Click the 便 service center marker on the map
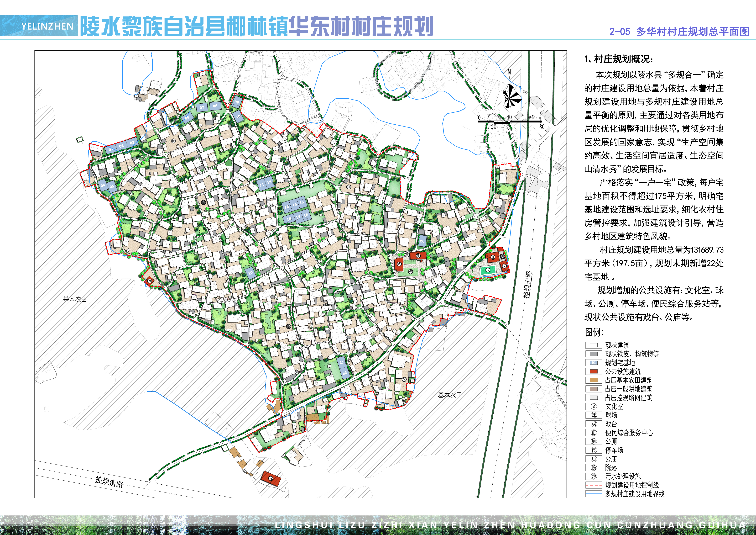This screenshot has height=535, width=756. click(493, 257)
